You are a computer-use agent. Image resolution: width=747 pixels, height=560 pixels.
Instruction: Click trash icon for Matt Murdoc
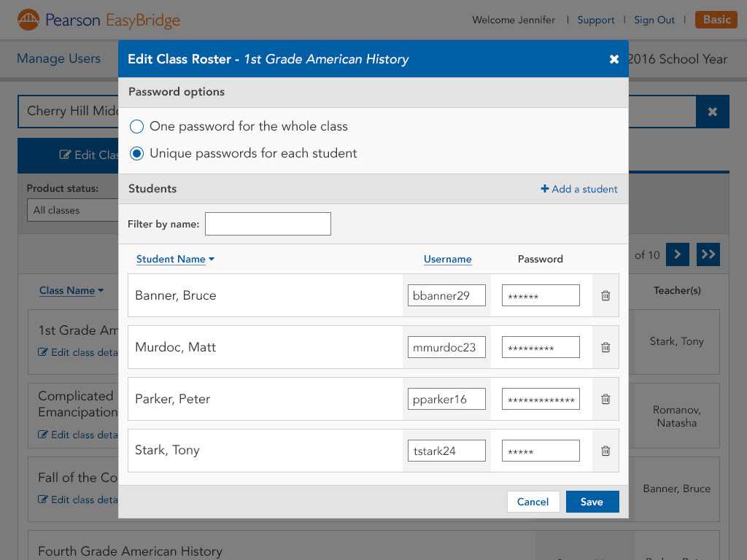pyautogui.click(x=605, y=347)
